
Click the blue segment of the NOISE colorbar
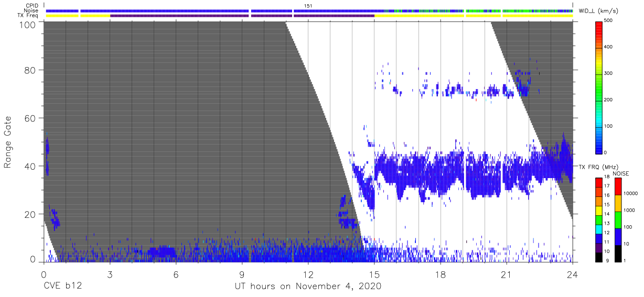coord(618,237)
